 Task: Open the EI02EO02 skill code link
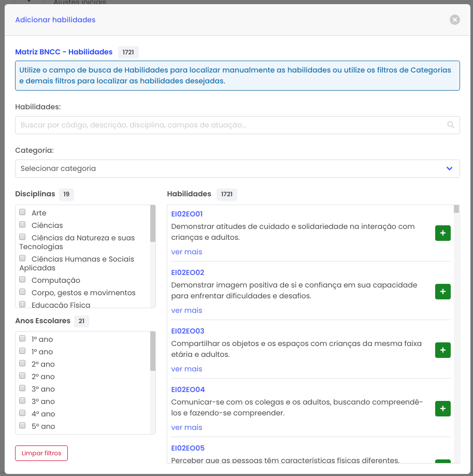[x=188, y=272]
